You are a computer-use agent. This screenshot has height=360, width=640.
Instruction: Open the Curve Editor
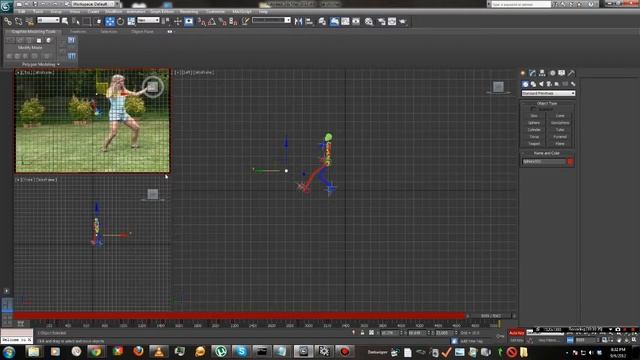point(345,21)
